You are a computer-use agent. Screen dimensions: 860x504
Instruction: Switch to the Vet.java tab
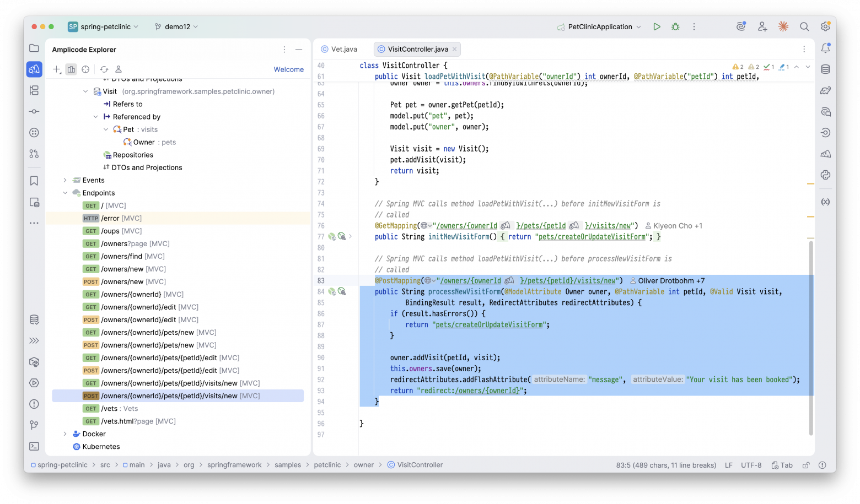pos(339,49)
